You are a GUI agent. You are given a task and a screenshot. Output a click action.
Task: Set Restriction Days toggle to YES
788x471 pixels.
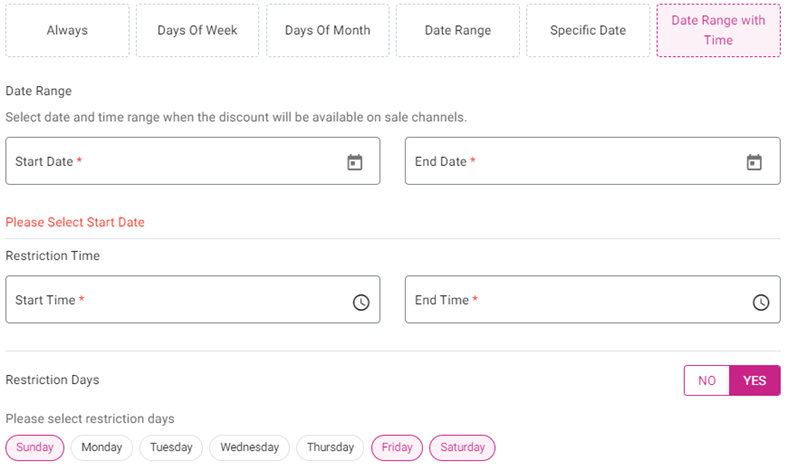(x=755, y=381)
